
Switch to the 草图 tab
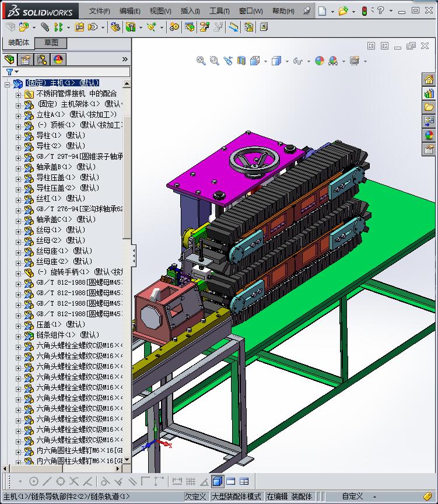pyautogui.click(x=51, y=43)
